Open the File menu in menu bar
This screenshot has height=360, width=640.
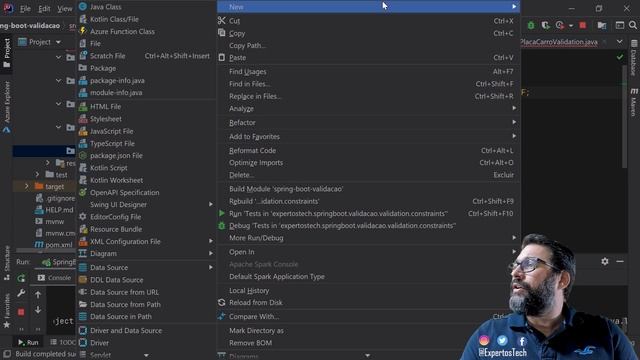[25, 9]
